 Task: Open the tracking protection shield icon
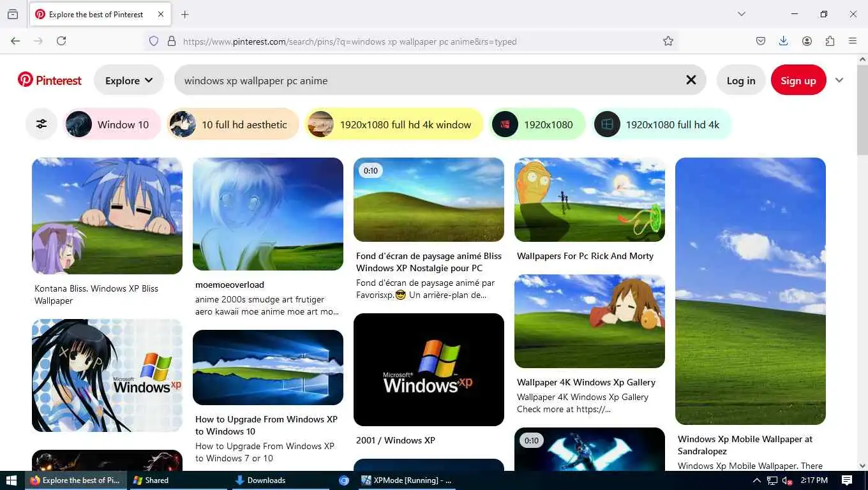coord(154,41)
